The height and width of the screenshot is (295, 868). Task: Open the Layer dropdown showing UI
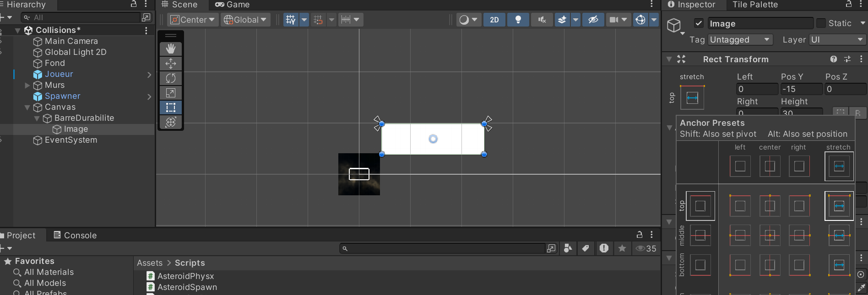[837, 40]
